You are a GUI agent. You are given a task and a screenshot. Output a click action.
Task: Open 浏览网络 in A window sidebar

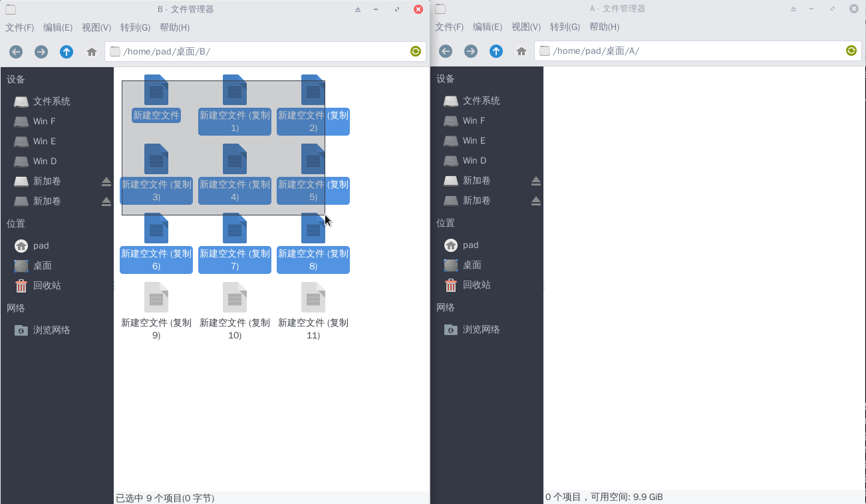point(481,329)
